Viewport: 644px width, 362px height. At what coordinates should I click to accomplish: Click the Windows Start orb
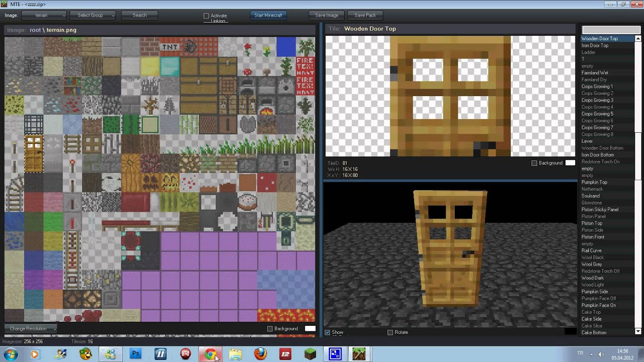coord(11,354)
